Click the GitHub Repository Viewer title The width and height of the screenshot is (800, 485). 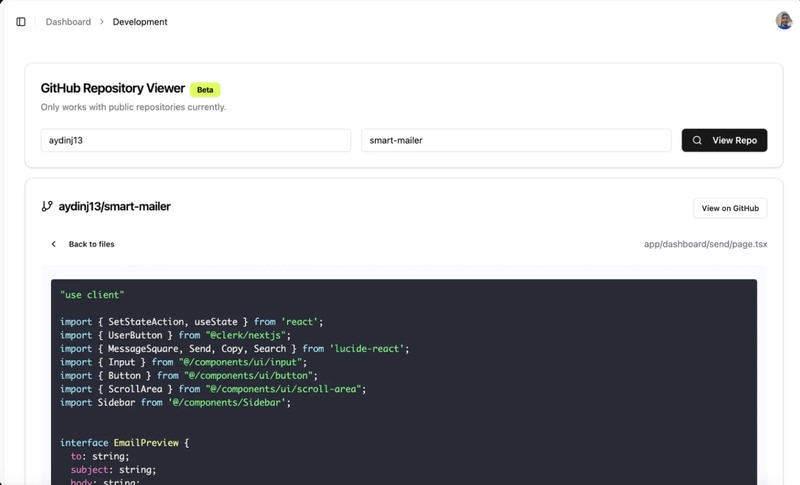112,89
